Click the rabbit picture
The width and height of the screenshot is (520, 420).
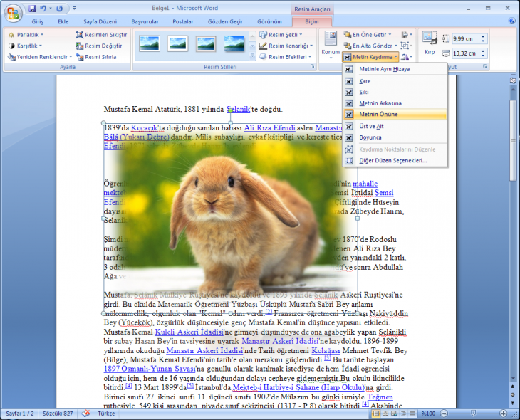pos(230,219)
